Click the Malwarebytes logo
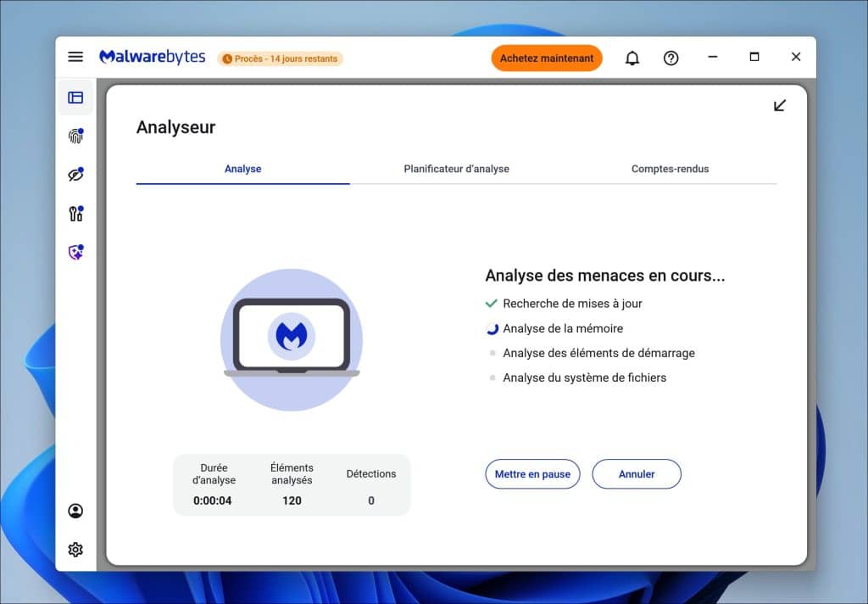 coord(153,57)
